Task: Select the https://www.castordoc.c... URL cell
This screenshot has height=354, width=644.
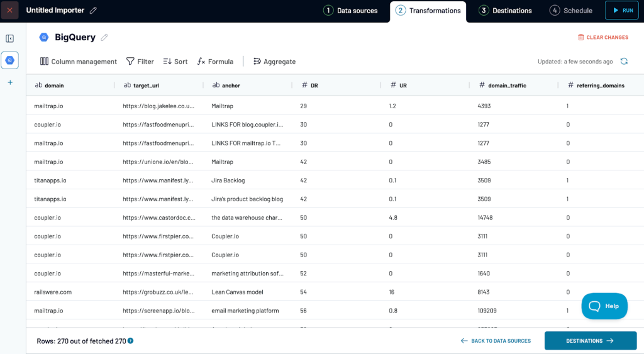Action: (x=159, y=218)
